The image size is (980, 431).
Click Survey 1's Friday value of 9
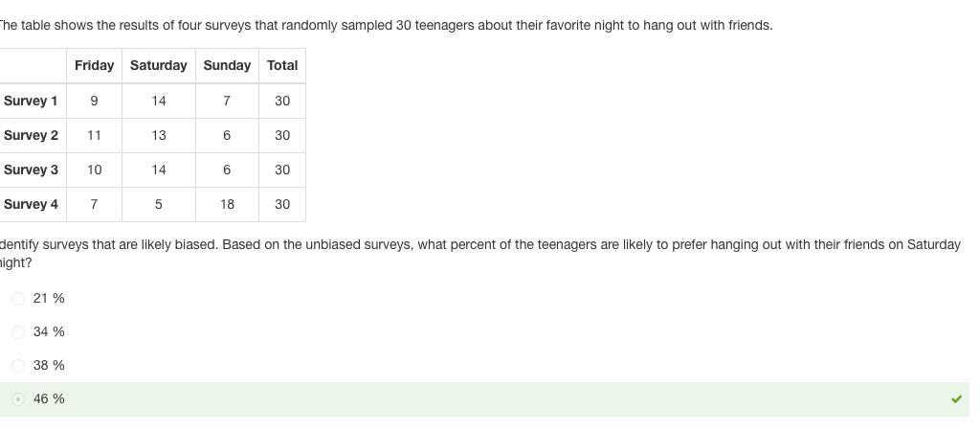coord(94,101)
